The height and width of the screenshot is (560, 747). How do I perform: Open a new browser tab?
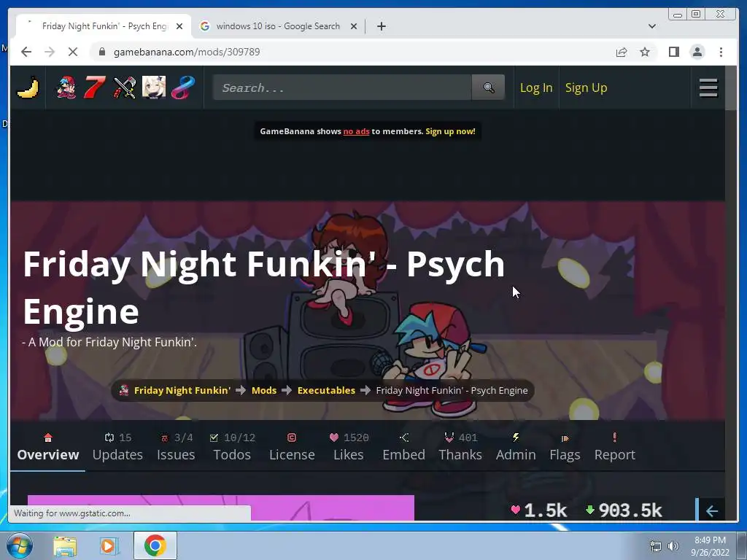point(381,26)
